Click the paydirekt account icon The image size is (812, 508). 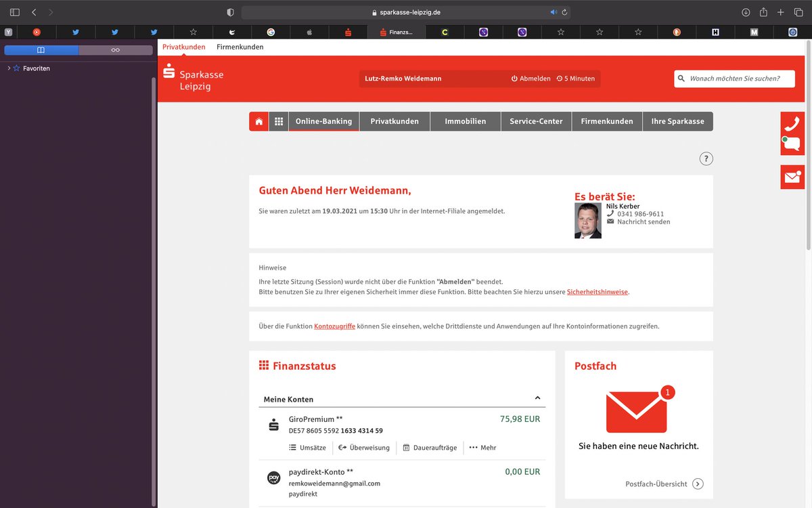[274, 478]
